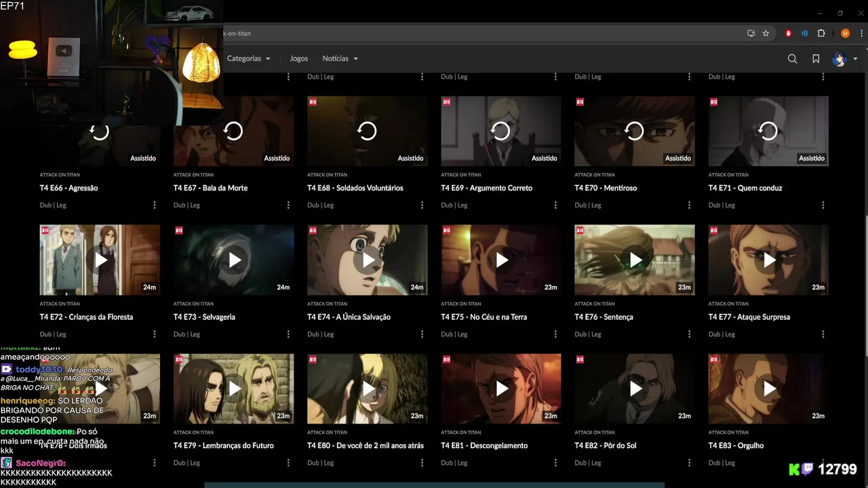Open options menu for E82 Pôr do Sol
Screen dimensions: 868x488
tap(689, 463)
